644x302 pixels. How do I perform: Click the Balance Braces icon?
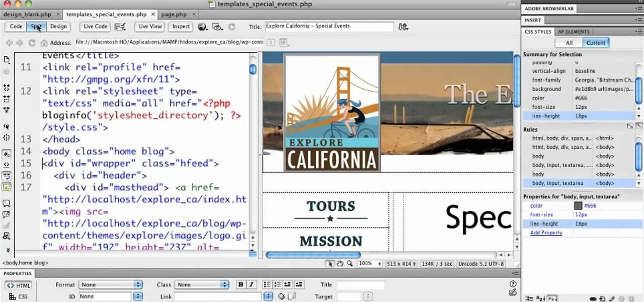pos(7,137)
